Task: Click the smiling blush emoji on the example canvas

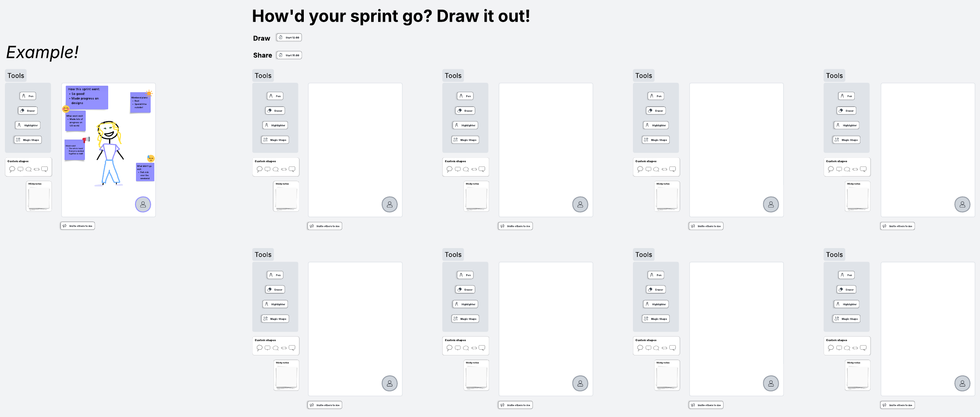Action: click(x=66, y=109)
